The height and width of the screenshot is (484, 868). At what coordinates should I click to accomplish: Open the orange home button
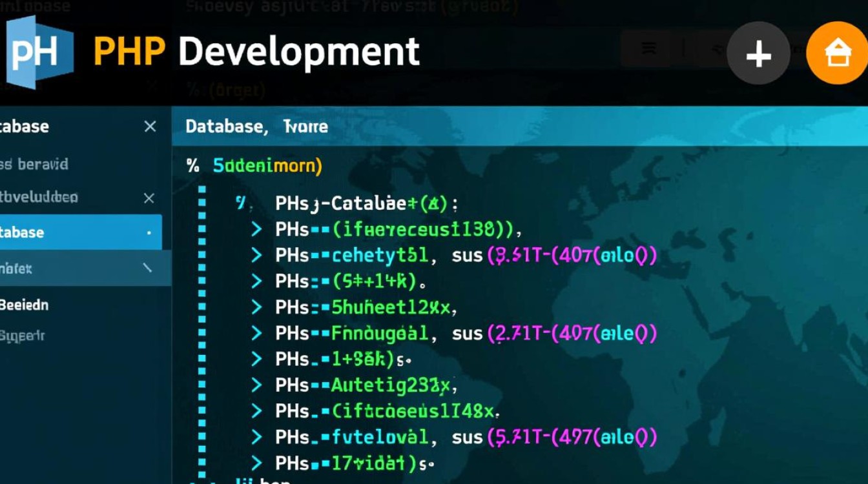[x=837, y=54]
